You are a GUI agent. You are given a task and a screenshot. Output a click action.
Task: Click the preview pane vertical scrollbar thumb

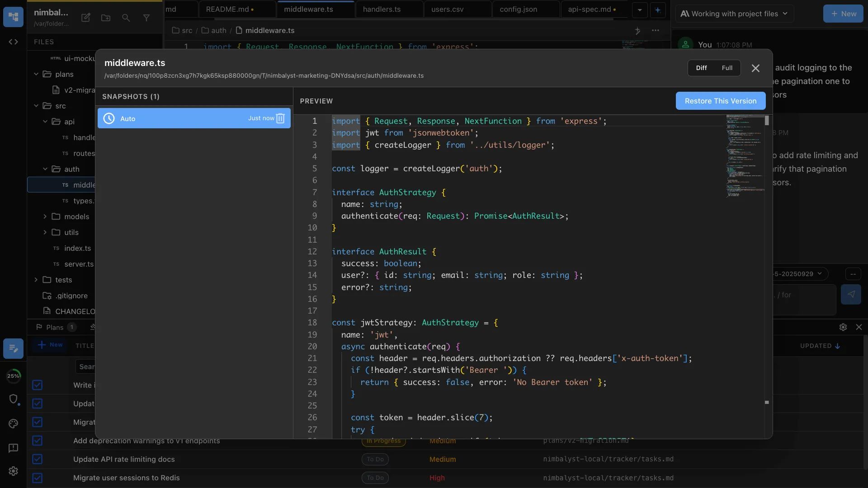click(x=767, y=121)
